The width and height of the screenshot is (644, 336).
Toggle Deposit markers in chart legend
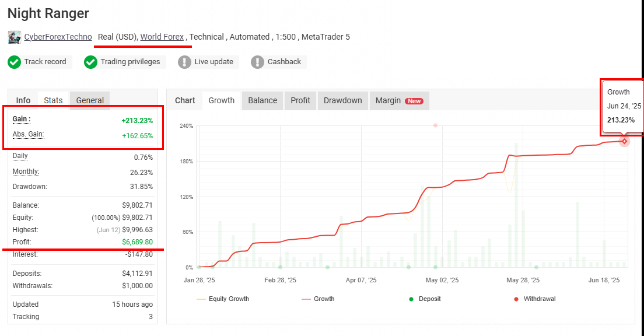point(425,299)
